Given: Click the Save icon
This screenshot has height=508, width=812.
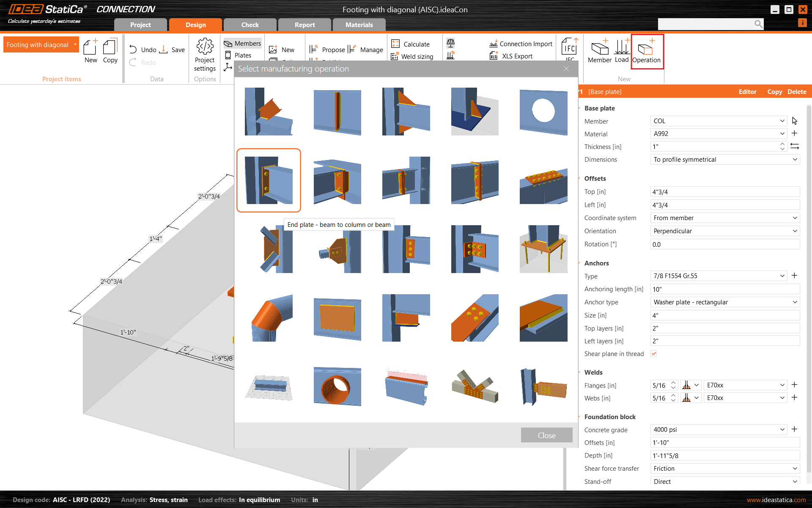Looking at the screenshot, I should (164, 50).
